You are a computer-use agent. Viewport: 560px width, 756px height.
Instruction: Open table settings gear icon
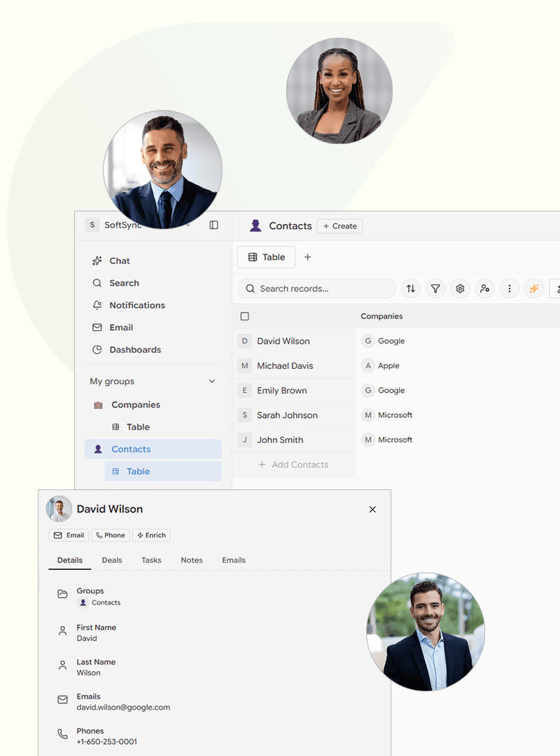pos(460,288)
